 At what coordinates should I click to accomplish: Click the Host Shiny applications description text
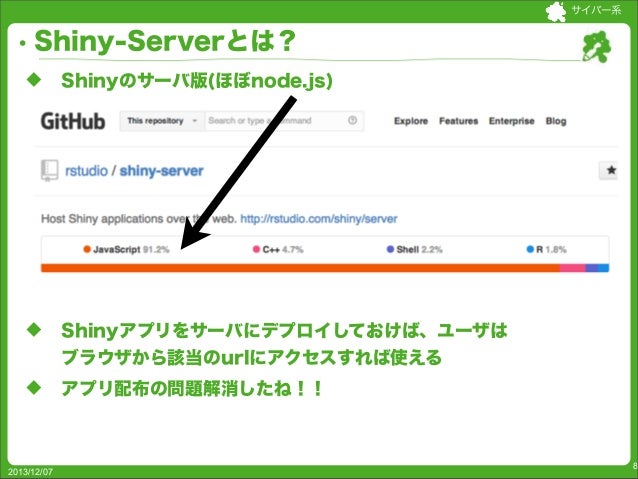click(139, 219)
